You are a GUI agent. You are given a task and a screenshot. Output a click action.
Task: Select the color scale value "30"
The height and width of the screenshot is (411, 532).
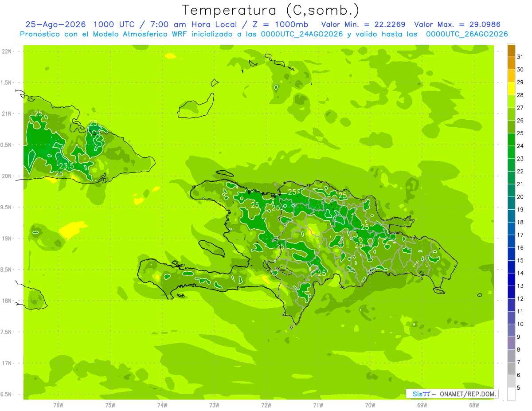[520, 70]
